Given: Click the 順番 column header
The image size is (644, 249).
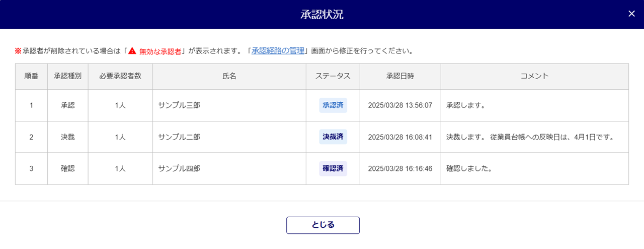Looking at the screenshot, I should [x=31, y=76].
